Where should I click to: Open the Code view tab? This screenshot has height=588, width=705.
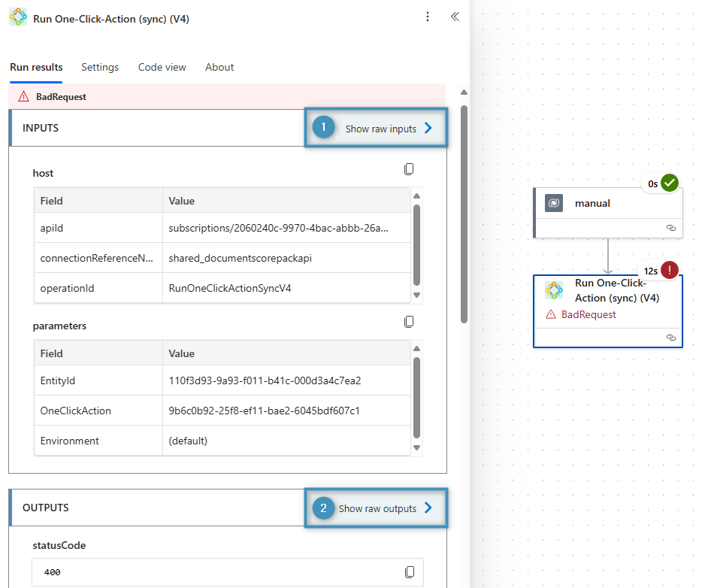[x=162, y=67]
